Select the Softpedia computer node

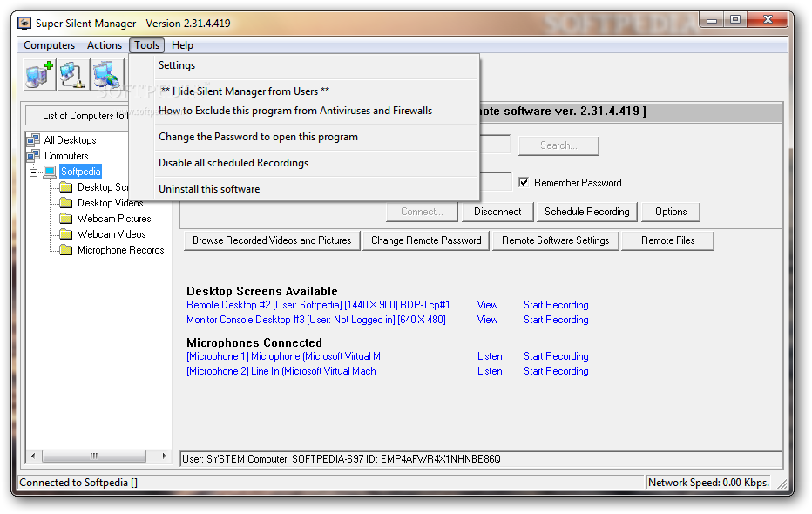click(80, 172)
